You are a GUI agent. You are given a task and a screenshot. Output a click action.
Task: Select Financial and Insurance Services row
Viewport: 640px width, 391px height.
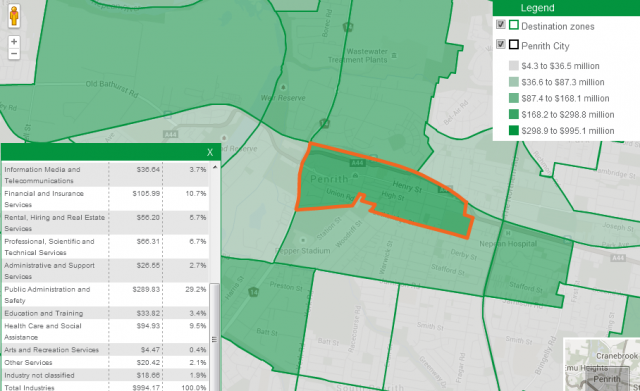(105, 199)
